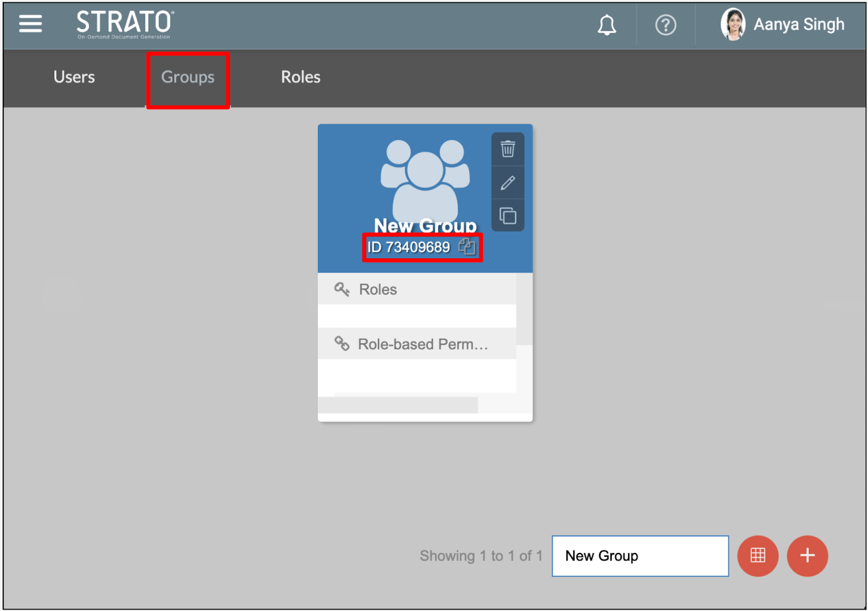
Task: Copy group ID 73409689 to clipboard
Action: pos(467,247)
